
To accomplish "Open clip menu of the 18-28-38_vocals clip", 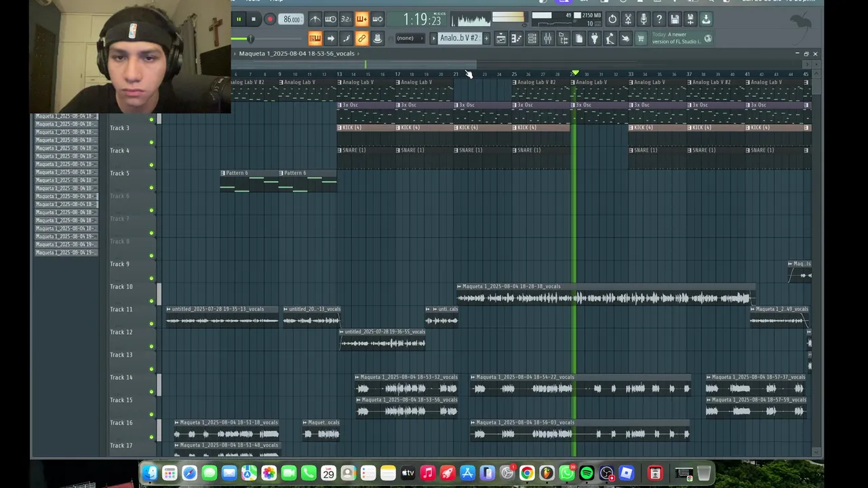I will click(459, 287).
